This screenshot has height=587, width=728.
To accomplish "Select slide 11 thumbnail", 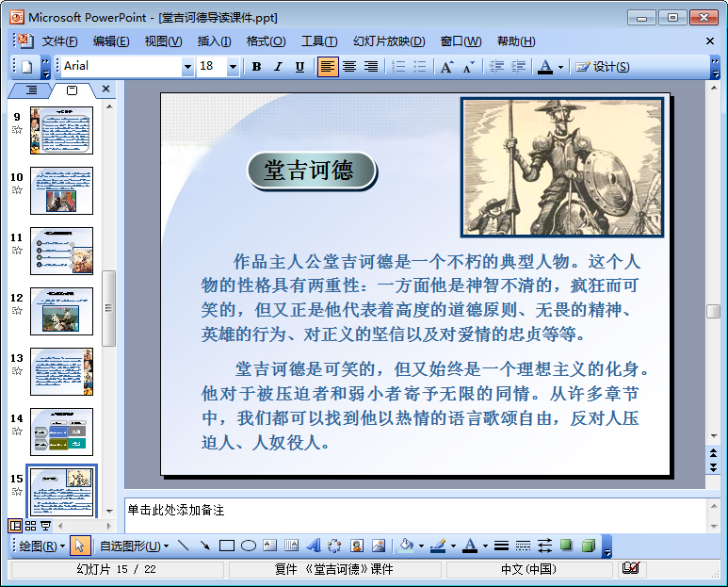I will click(62, 252).
